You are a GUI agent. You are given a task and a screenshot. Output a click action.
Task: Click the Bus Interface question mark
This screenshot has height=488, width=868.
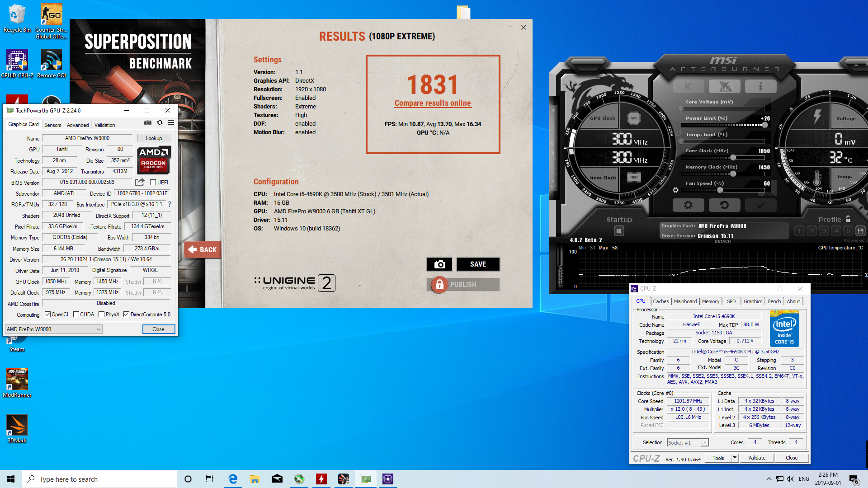coord(170,204)
